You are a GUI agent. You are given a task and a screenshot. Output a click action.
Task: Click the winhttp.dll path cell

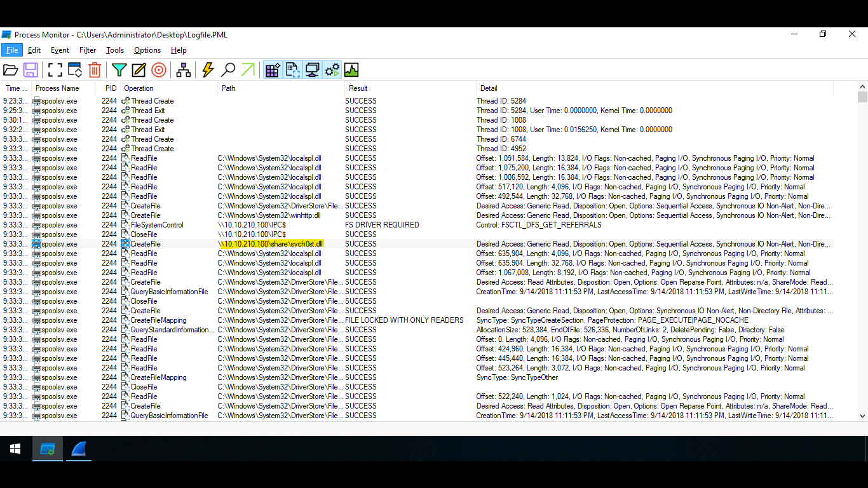point(269,215)
